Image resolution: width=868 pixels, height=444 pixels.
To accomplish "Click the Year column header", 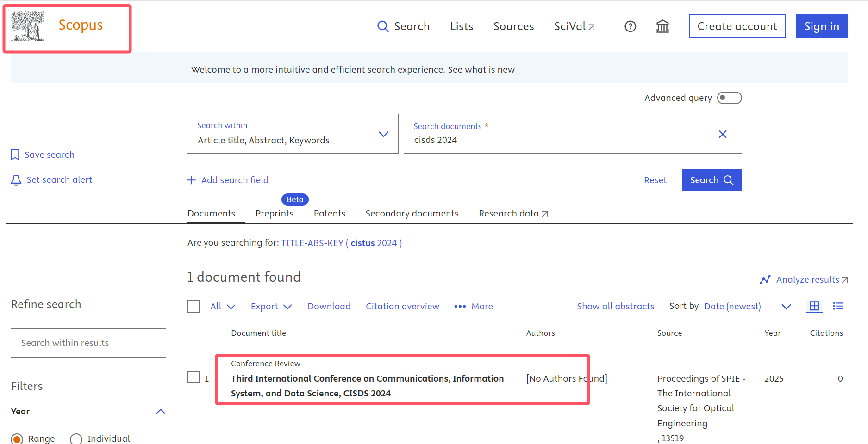I will tap(772, 333).
